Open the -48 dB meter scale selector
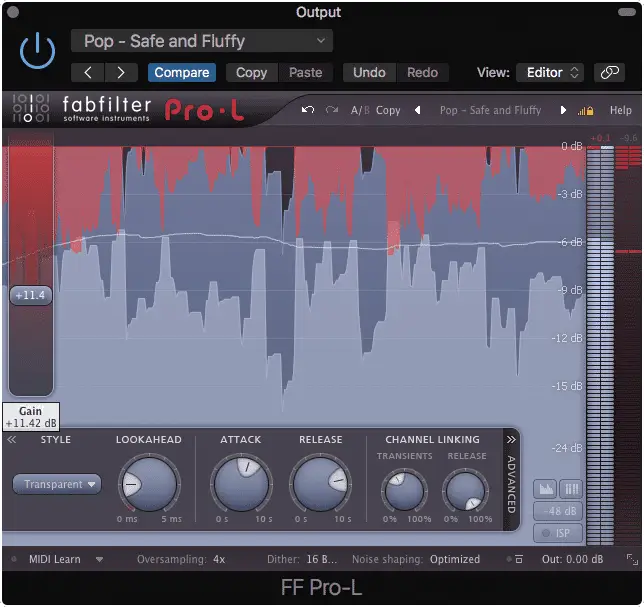The height and width of the screenshot is (607, 644). click(x=558, y=511)
